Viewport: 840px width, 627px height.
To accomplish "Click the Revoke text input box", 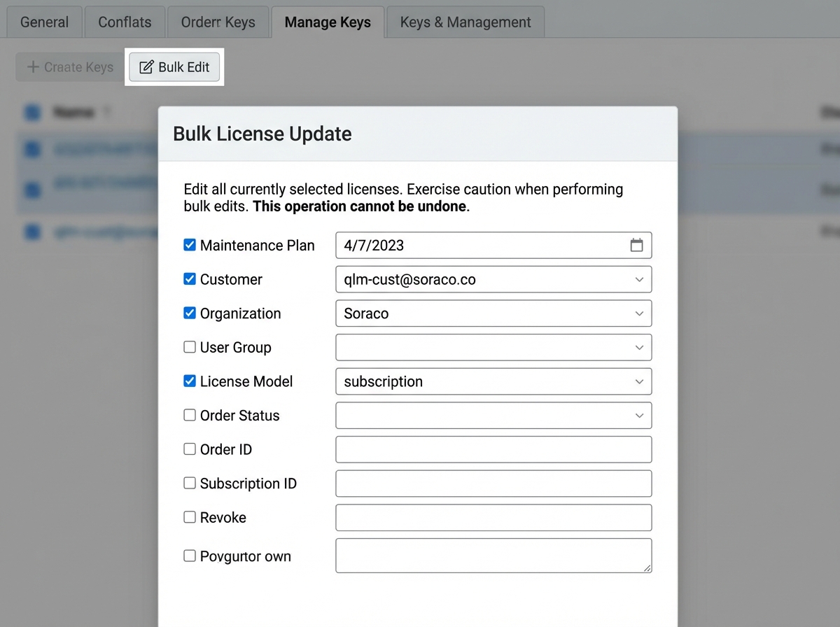I will click(x=493, y=517).
